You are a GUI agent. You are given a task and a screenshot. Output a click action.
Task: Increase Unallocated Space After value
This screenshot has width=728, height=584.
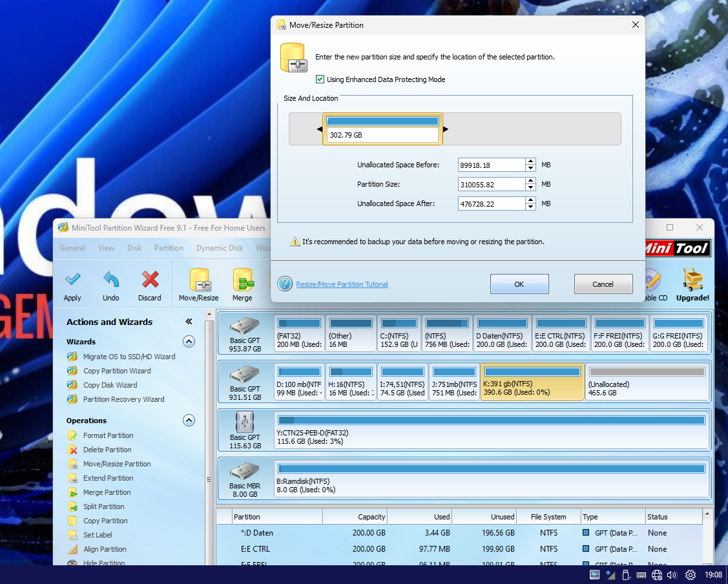tap(531, 200)
